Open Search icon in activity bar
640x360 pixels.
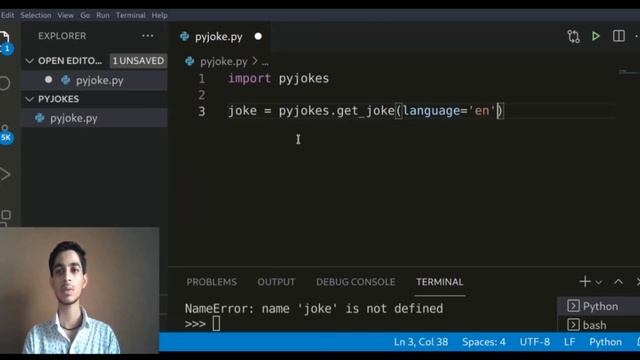[5, 83]
